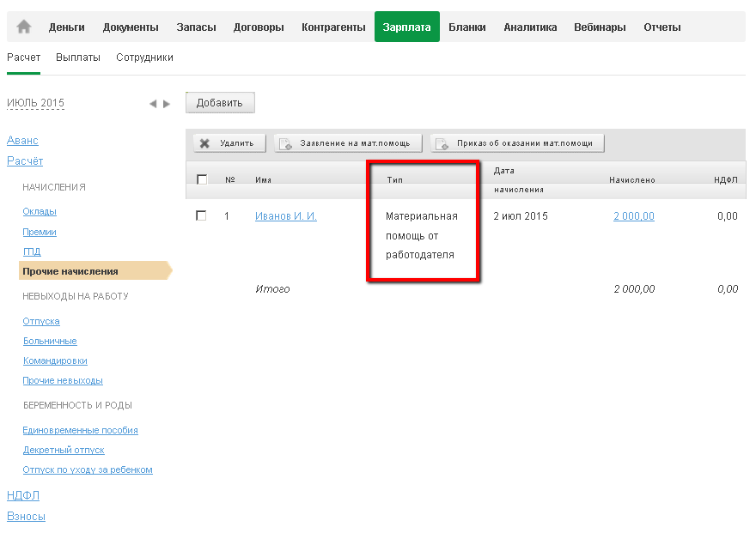Select Прочие начисления in sidebar

point(95,271)
